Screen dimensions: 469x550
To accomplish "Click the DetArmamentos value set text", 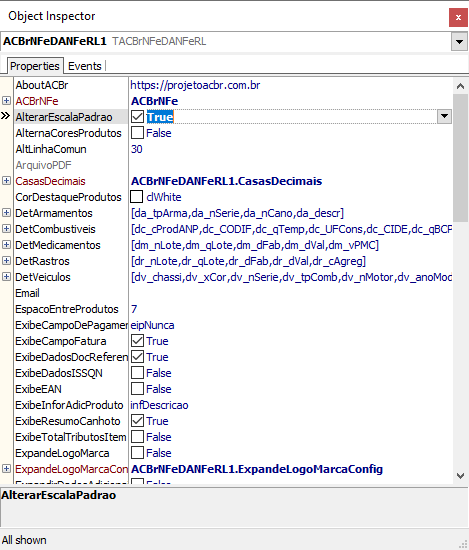I will click(237, 213).
